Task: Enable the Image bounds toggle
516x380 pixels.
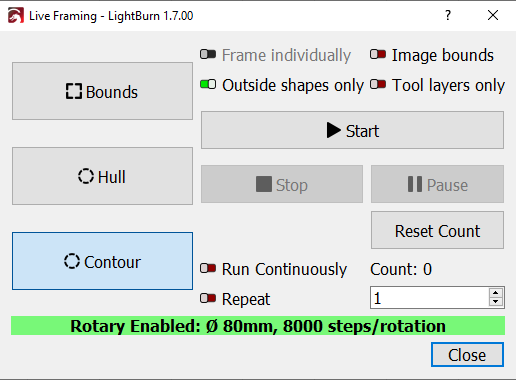Action: (378, 54)
